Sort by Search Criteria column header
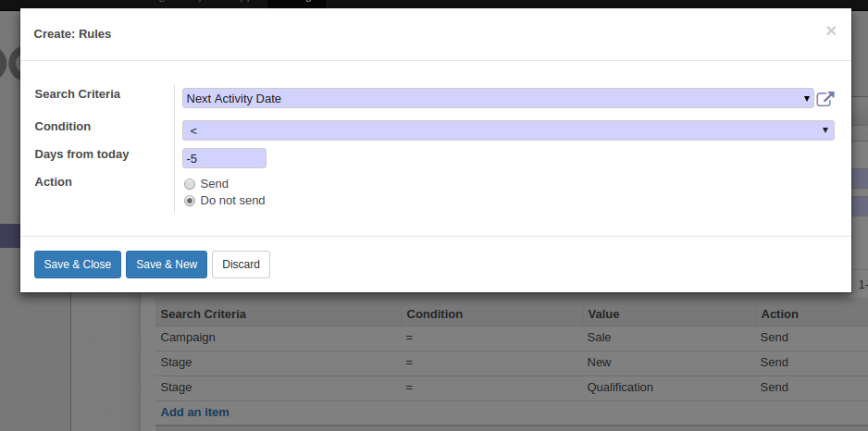The height and width of the screenshot is (431, 868). click(x=204, y=314)
